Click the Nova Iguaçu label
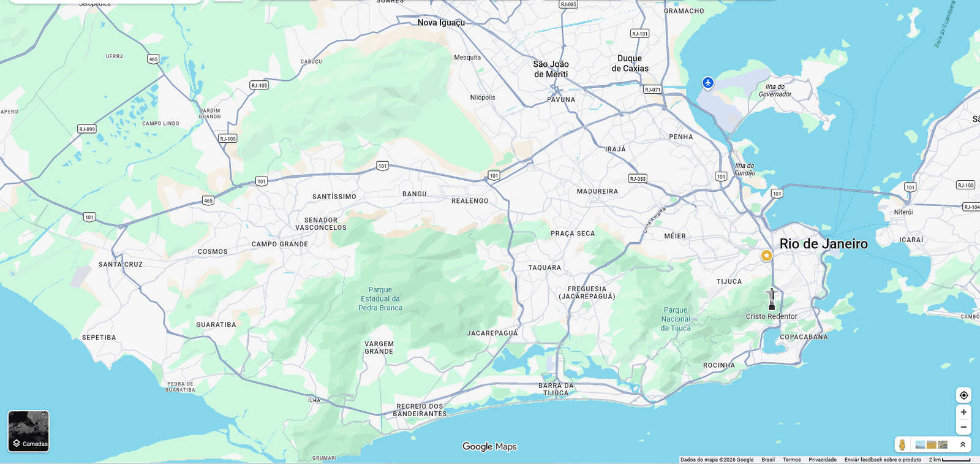Image resolution: width=980 pixels, height=464 pixels. click(x=441, y=23)
